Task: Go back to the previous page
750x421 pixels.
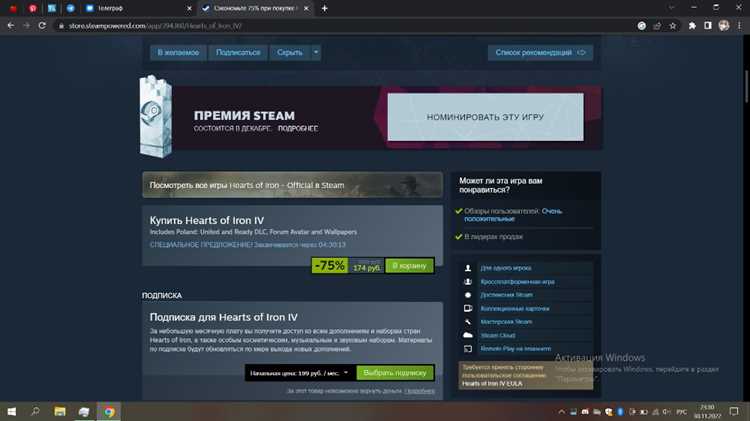Action: [11, 25]
